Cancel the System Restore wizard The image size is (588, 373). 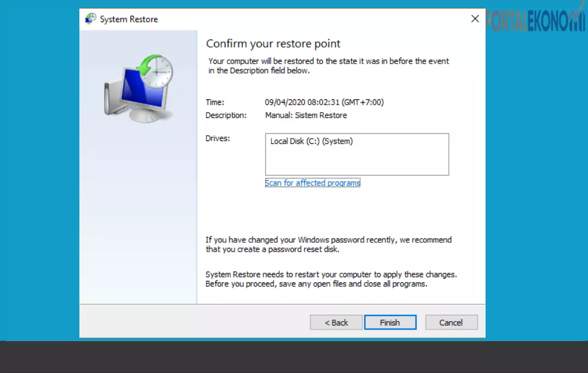point(451,323)
